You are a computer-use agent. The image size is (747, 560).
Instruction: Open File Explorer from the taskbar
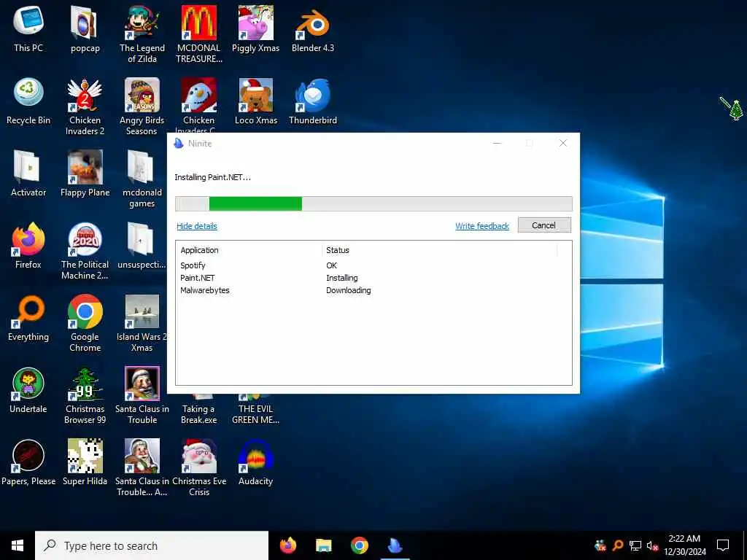pyautogui.click(x=323, y=545)
